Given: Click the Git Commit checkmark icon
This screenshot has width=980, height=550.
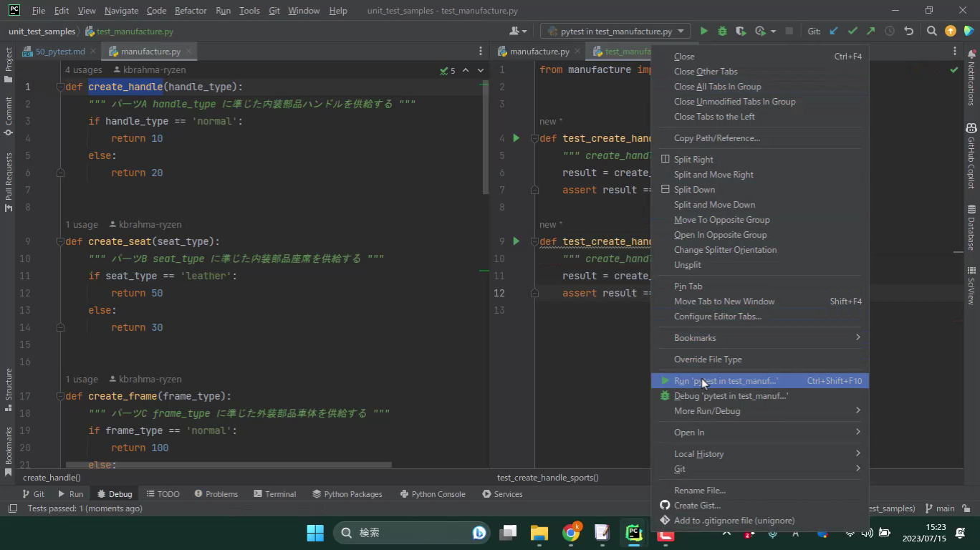Looking at the screenshot, I should pos(852,31).
